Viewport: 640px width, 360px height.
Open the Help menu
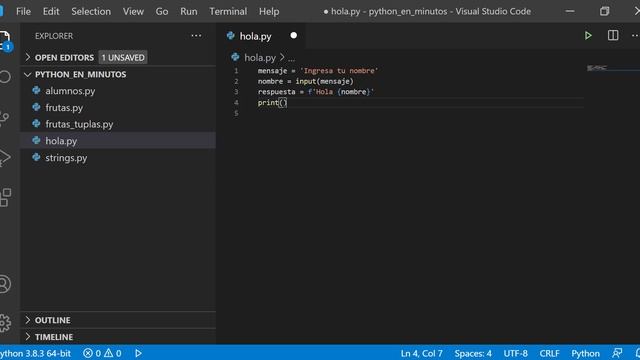[x=269, y=11]
